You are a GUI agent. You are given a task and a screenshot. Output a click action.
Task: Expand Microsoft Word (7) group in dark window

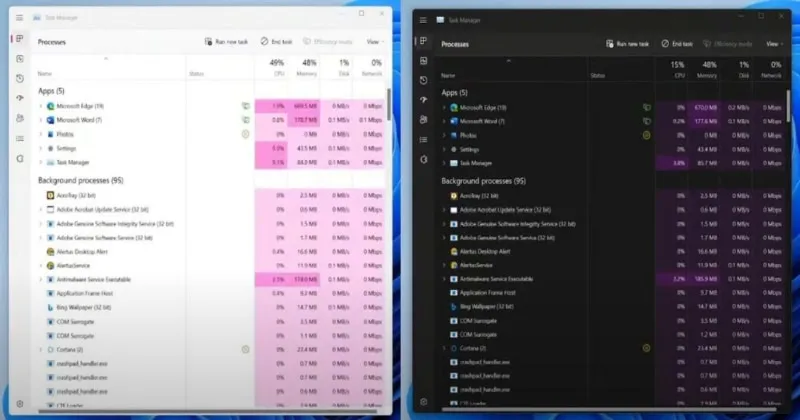pos(444,120)
